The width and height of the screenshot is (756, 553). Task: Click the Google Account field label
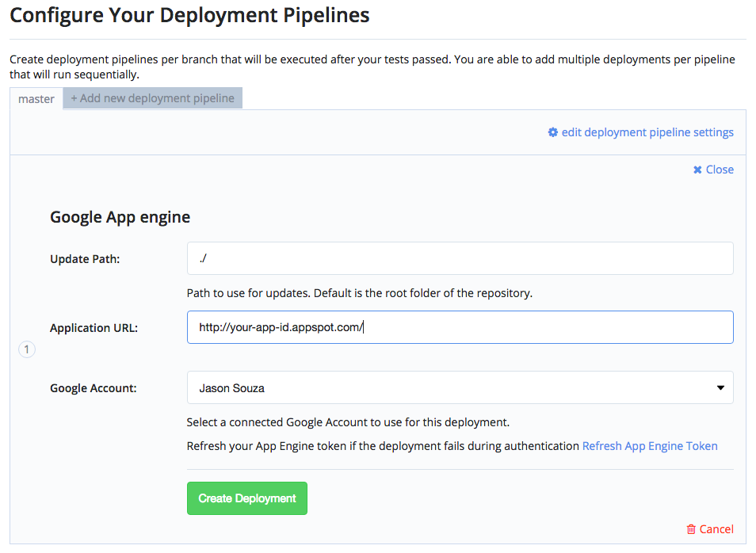(94, 388)
